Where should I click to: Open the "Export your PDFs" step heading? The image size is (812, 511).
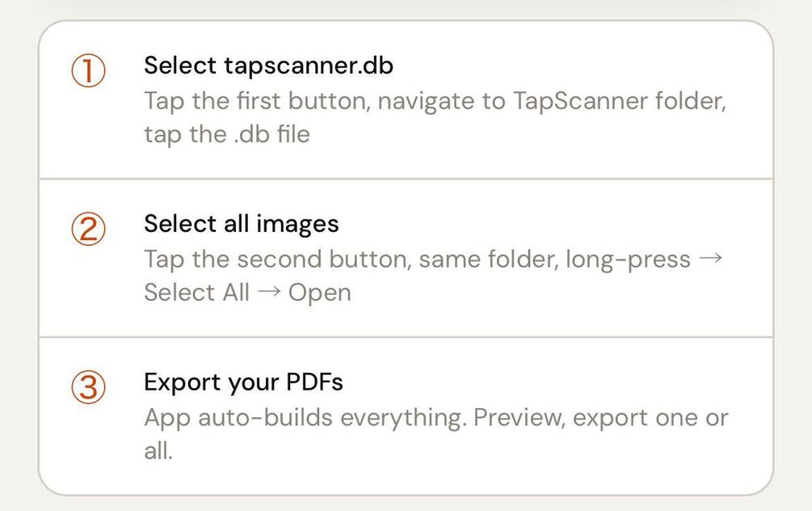pos(243,382)
